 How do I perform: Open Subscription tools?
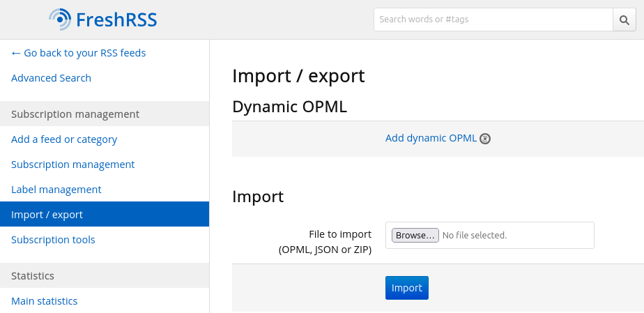[53, 240]
